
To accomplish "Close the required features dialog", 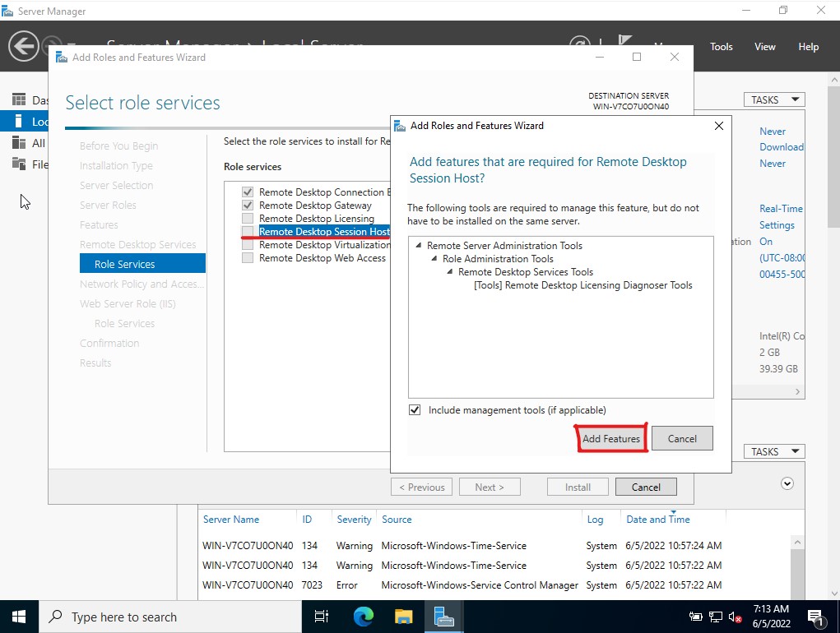I will pyautogui.click(x=719, y=126).
